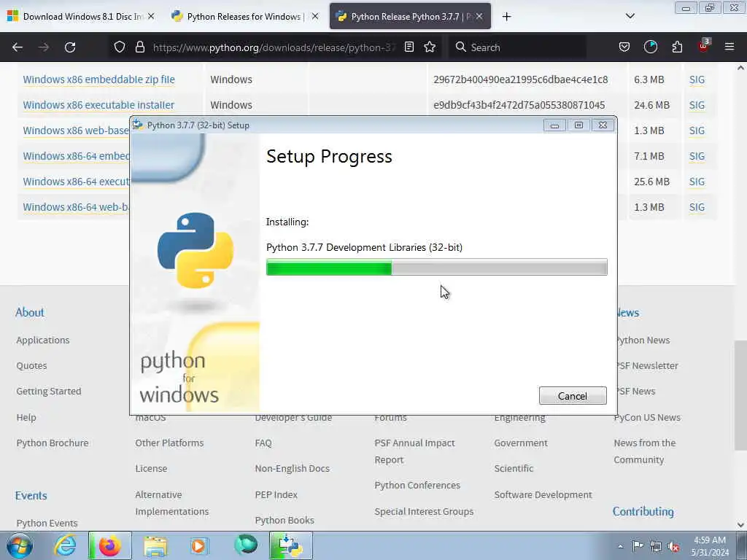Open the Quotes footer link
747x560 pixels.
point(31,366)
